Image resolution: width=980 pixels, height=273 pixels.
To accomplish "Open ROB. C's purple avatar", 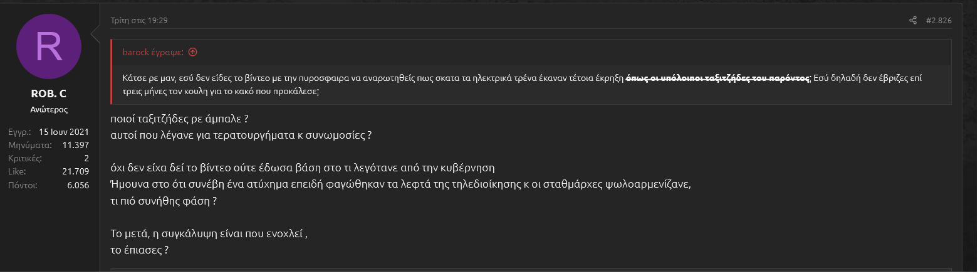I will [x=48, y=48].
